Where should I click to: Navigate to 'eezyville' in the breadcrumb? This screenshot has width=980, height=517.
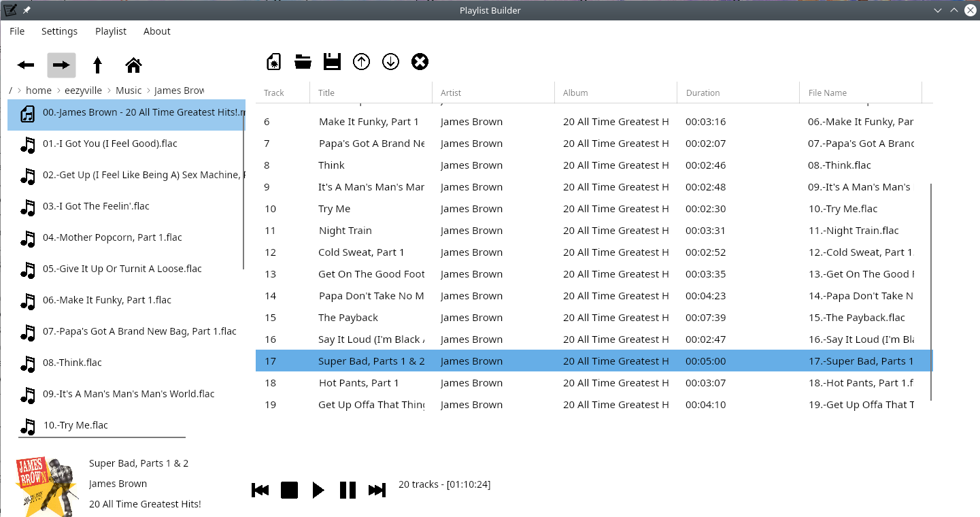point(84,90)
